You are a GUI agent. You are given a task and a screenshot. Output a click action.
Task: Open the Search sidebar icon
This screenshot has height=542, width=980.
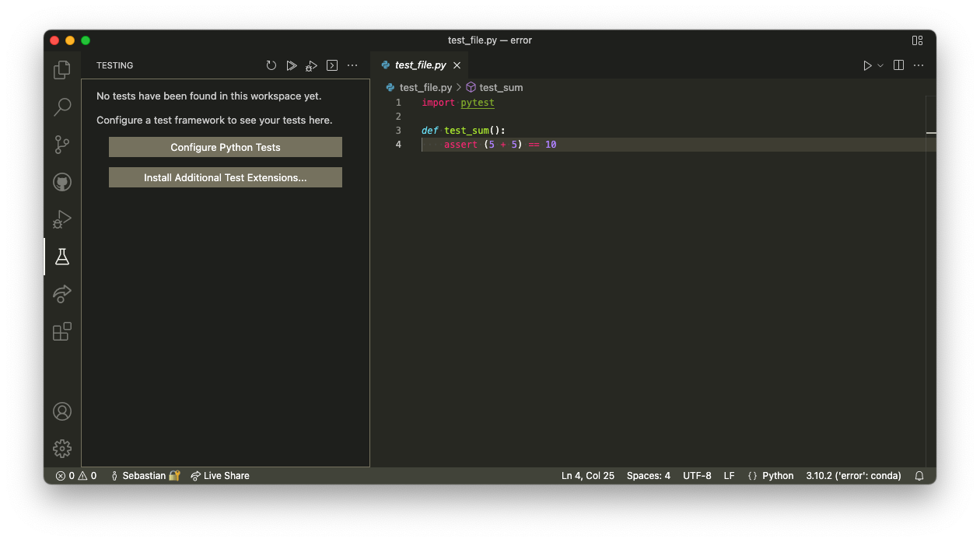[x=62, y=107]
